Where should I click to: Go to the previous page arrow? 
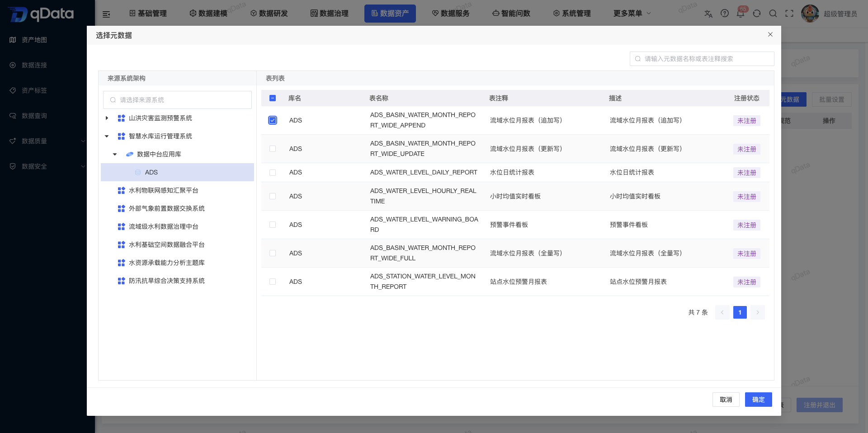(x=722, y=312)
